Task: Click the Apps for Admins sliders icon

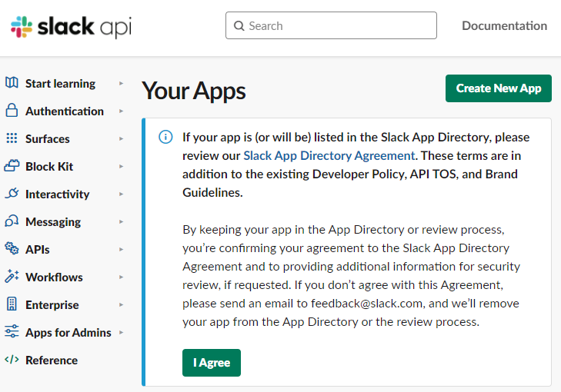Action: (12, 331)
